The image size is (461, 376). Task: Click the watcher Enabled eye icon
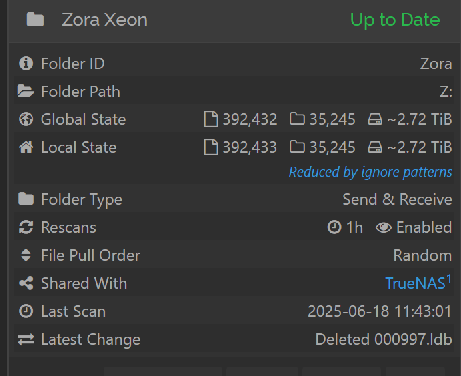coord(384,228)
